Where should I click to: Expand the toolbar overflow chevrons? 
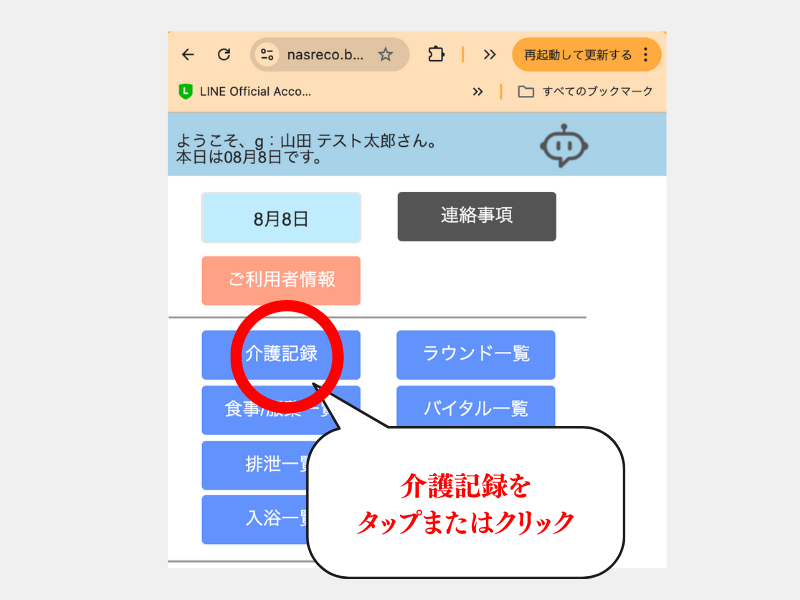[x=489, y=55]
